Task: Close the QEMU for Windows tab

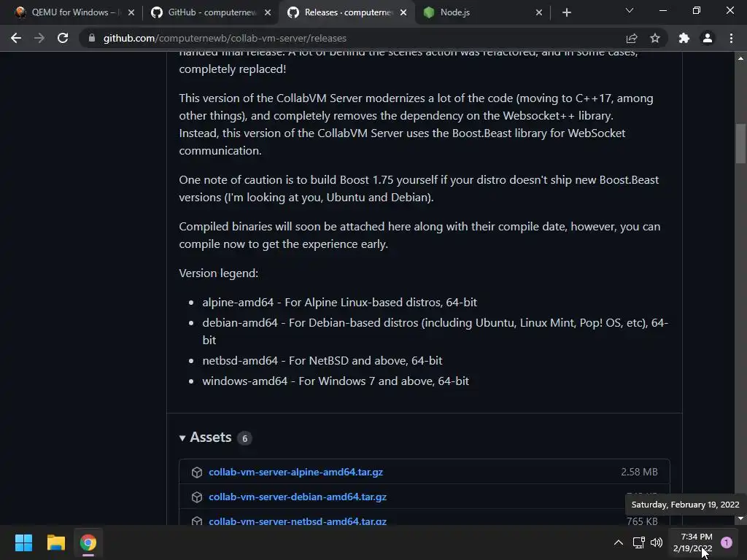Action: tap(131, 12)
